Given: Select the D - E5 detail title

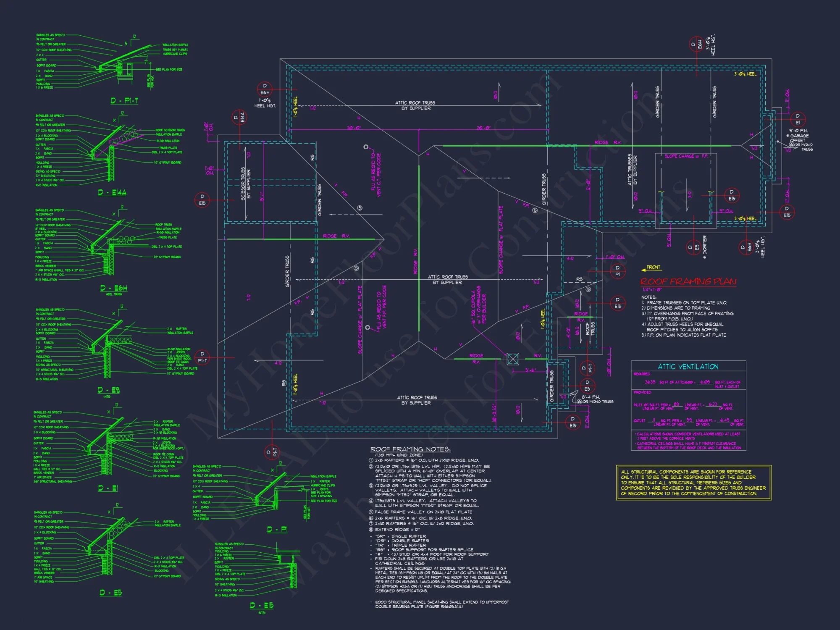Looking at the screenshot, I should tap(110, 593).
